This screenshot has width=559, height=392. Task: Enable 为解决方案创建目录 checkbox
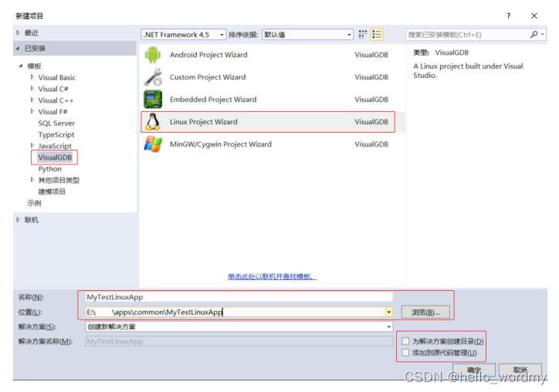tap(405, 341)
